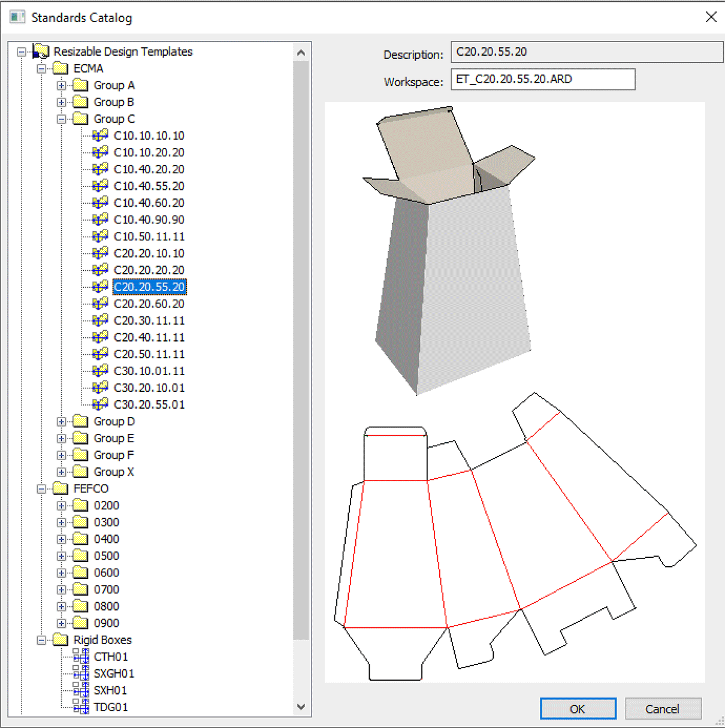Select the C20.20.60.20 text label

click(x=149, y=304)
